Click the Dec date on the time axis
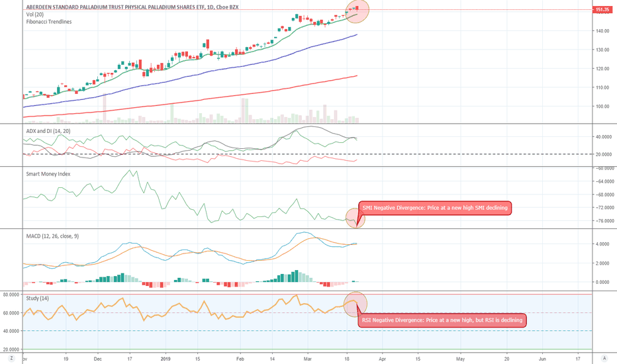Viewport: 617px width, 364px height. 97,359
